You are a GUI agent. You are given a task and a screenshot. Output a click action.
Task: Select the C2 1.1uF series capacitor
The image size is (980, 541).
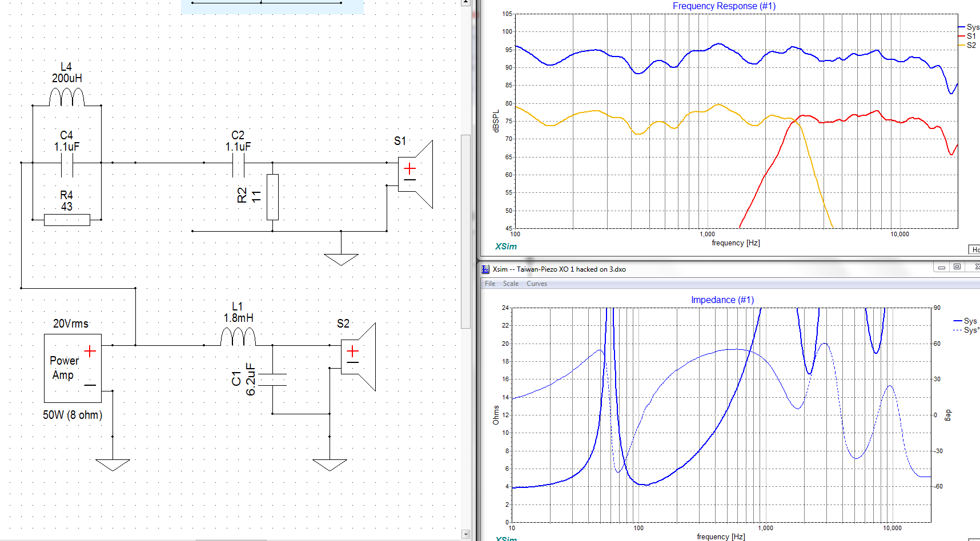click(238, 165)
